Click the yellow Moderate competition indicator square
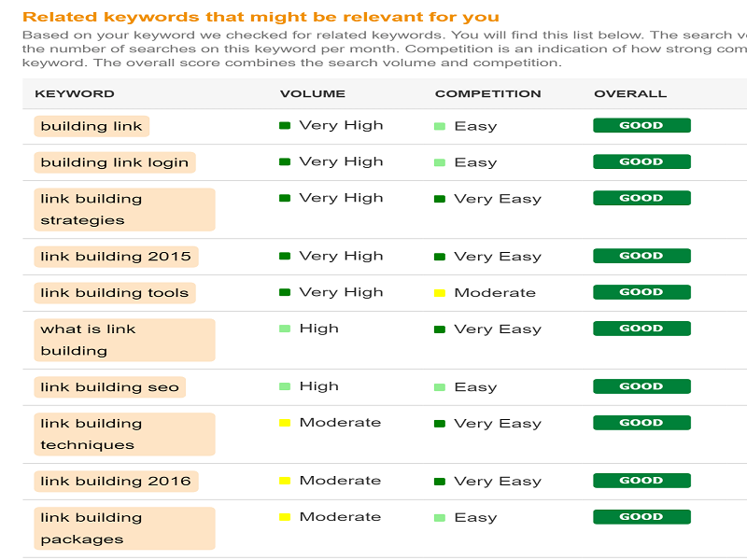 click(x=440, y=293)
